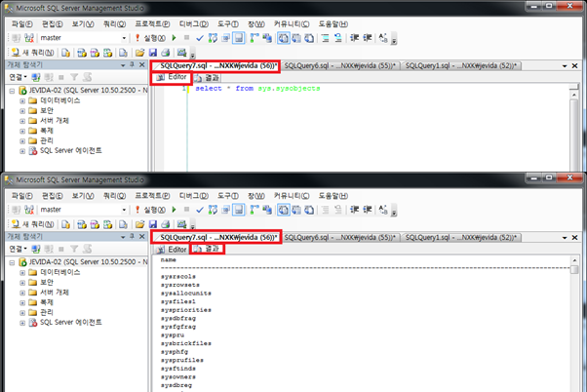Toggle Results to File in top window
The image size is (587, 392).
(x=309, y=38)
